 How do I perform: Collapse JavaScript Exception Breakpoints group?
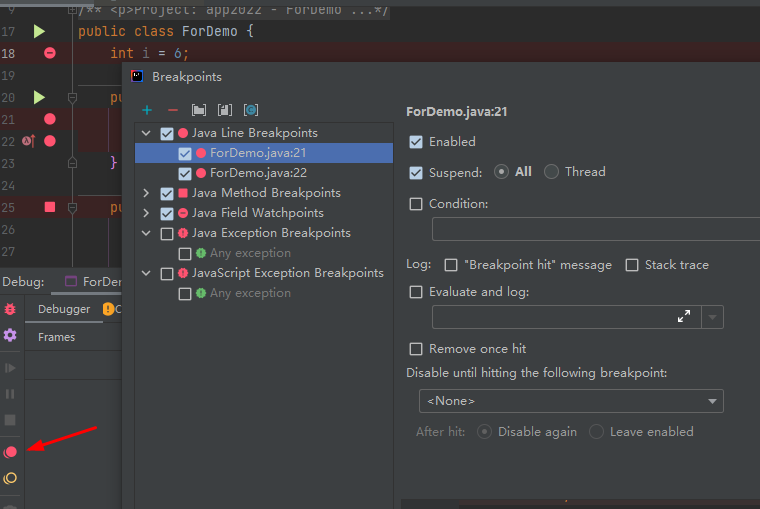tap(146, 273)
